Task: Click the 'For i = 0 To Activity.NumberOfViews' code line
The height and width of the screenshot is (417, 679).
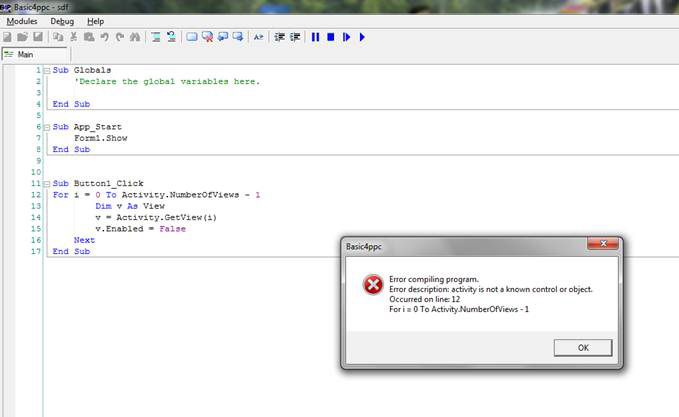Action: click(x=156, y=195)
